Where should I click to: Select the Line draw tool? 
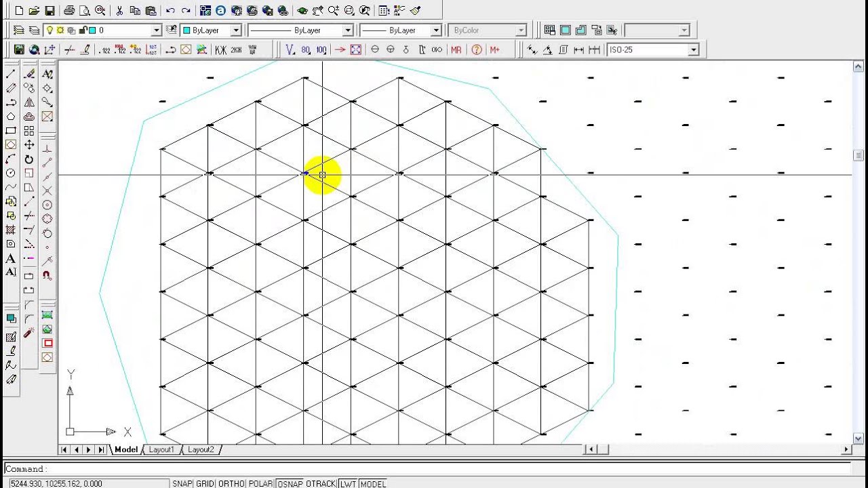tap(11, 74)
